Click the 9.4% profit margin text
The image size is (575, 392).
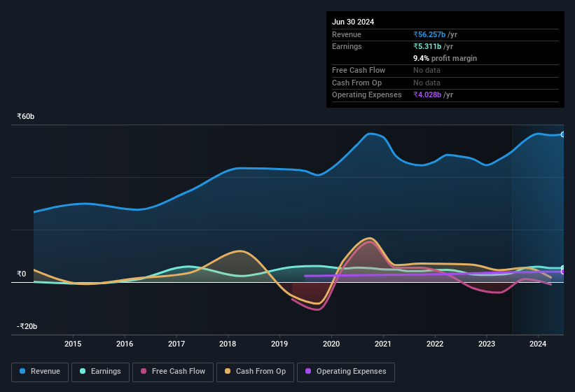coord(445,58)
